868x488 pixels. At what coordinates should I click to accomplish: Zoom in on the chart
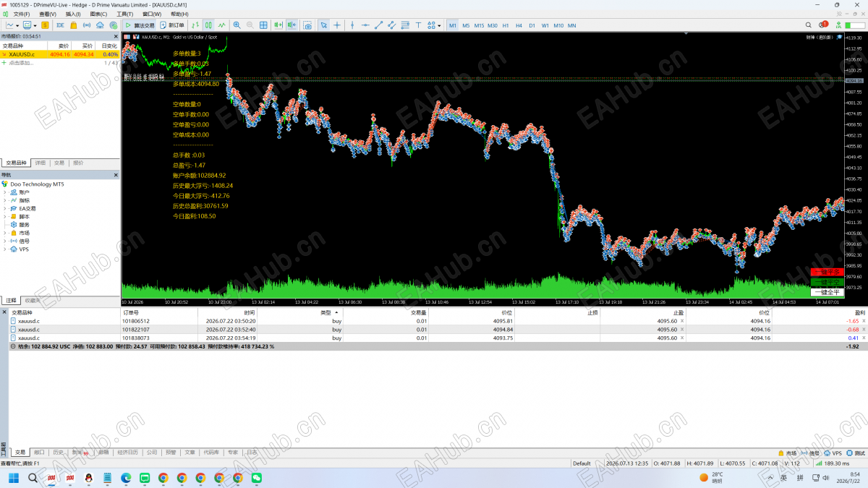click(x=237, y=25)
